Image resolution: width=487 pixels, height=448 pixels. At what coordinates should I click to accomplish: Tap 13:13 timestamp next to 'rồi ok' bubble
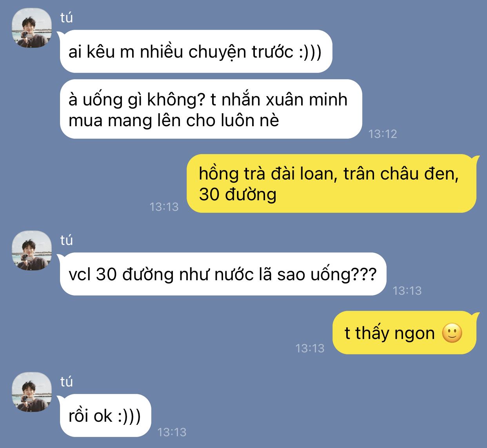tap(172, 432)
